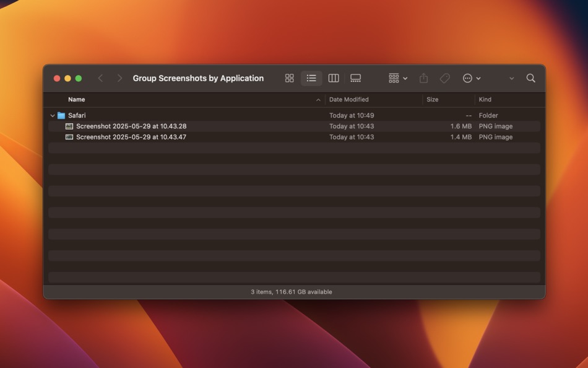Toggle list view in the toolbar
The image size is (588, 368).
(311, 78)
